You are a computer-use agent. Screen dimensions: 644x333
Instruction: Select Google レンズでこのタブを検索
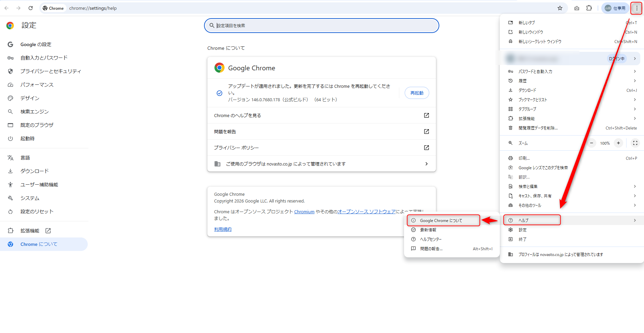click(x=572, y=168)
